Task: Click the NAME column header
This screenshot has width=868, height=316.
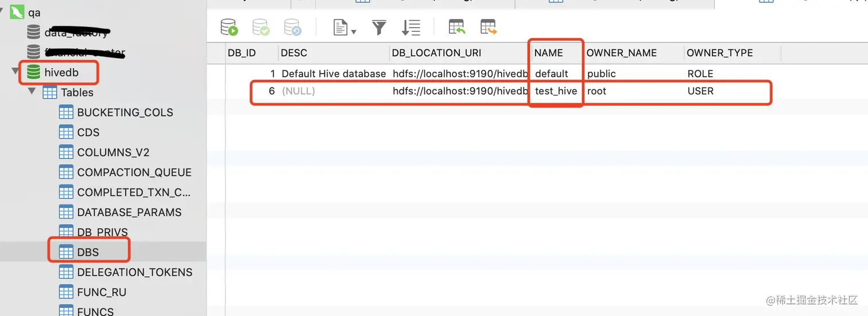Action: tap(549, 53)
